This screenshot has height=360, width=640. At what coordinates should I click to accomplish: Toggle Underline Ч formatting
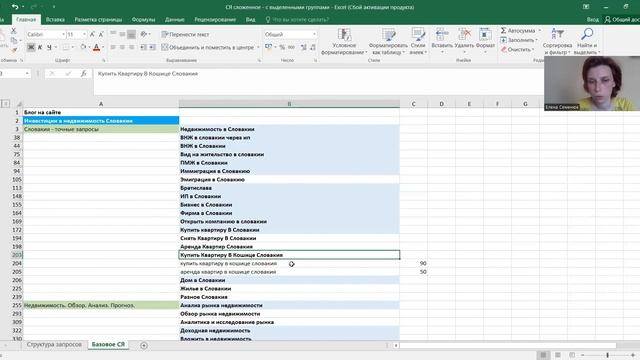pyautogui.click(x=49, y=47)
